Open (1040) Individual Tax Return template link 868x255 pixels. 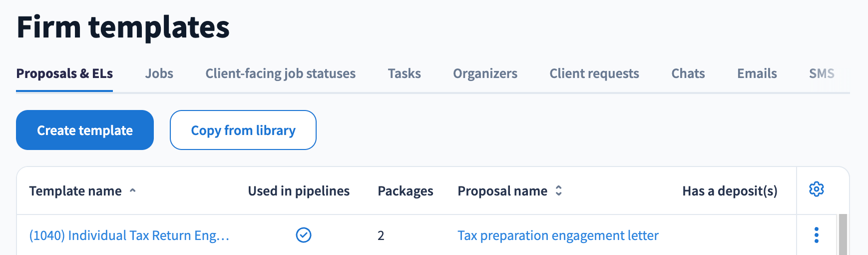pyautogui.click(x=129, y=235)
